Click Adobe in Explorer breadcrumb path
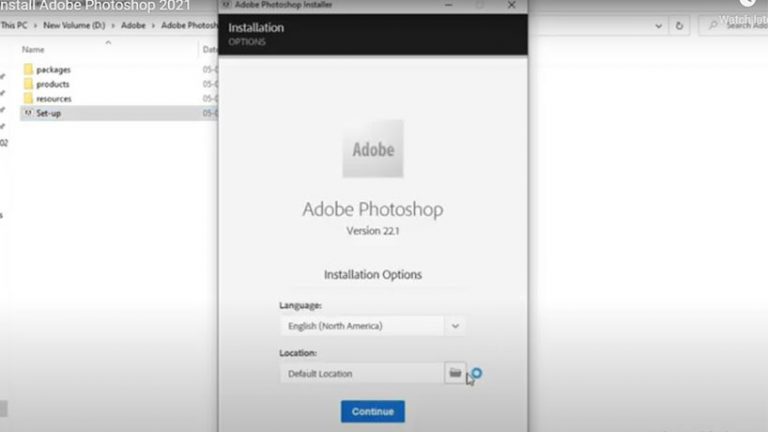 [x=133, y=25]
